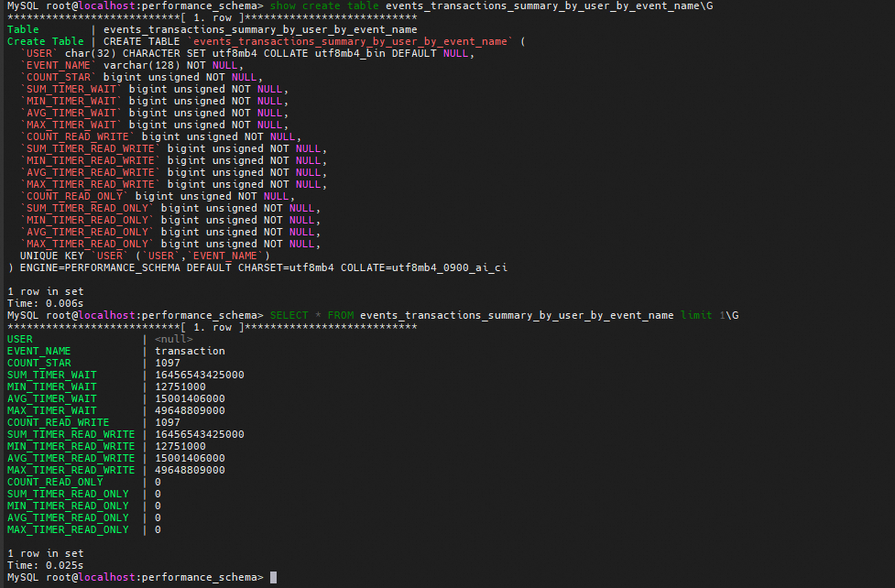Click the green USER result label
895x588 pixels.
click(20, 339)
